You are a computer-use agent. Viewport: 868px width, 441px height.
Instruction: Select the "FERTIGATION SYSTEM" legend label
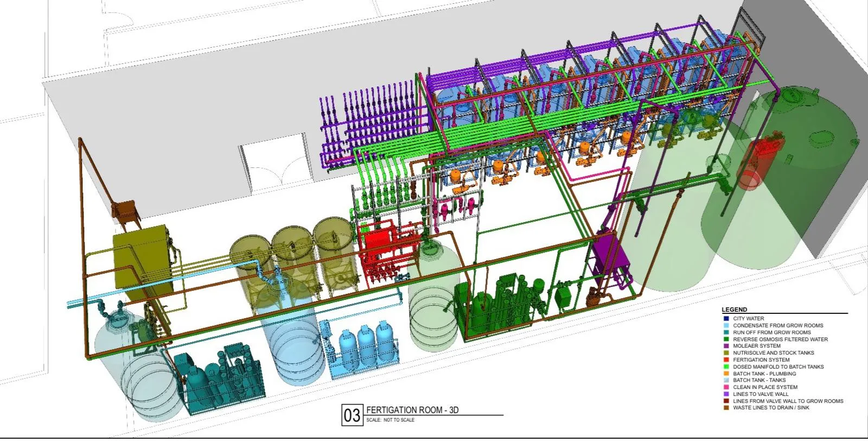(x=761, y=360)
